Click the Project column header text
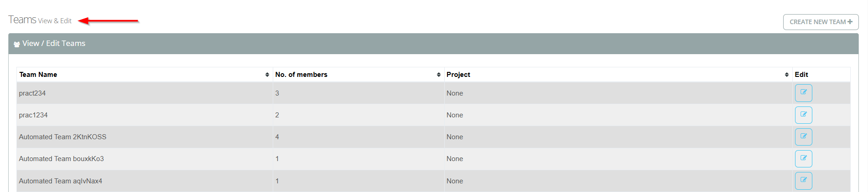Image resolution: width=868 pixels, height=192 pixels. 458,75
